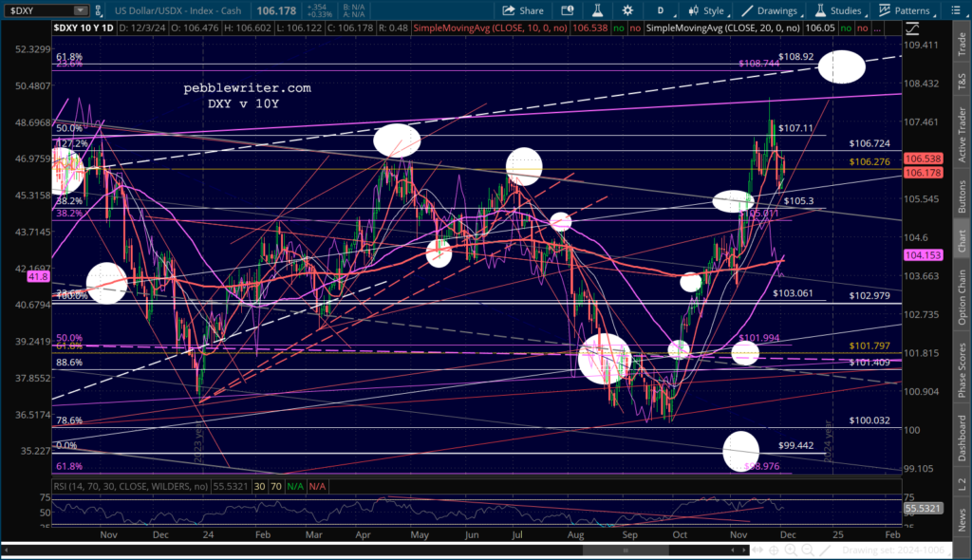This screenshot has height=560, width=972.
Task: Open the flask (thinkScript lab) icon
Action: [598, 10]
